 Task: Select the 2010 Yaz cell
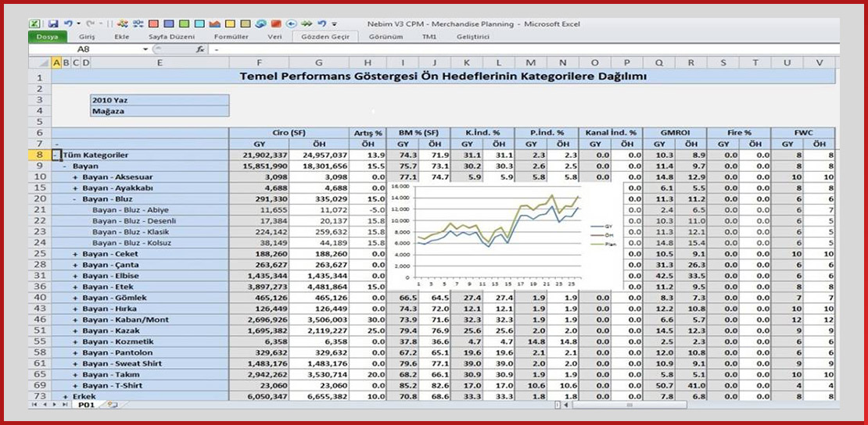160,100
